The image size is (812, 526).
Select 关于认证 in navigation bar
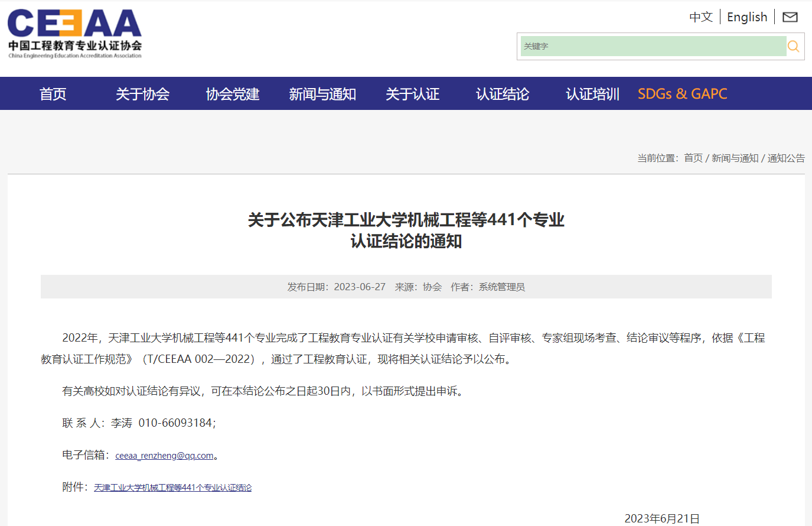tap(412, 94)
